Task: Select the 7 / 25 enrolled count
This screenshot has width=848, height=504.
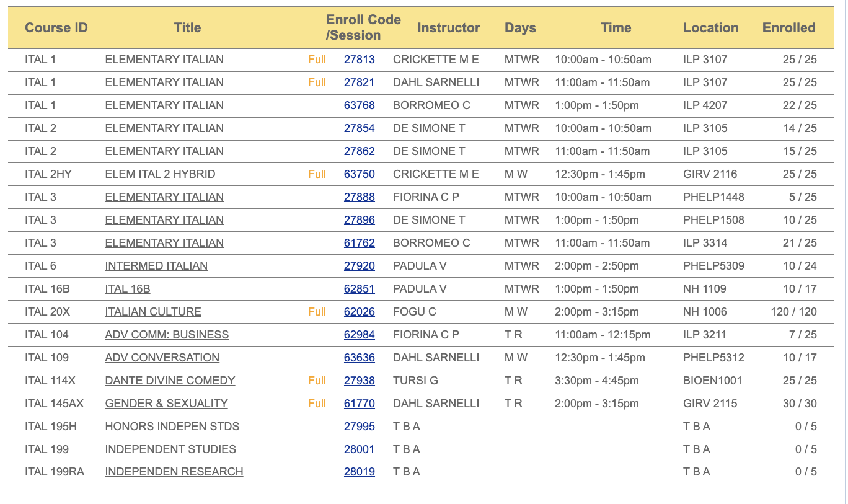Action: pyautogui.click(x=803, y=335)
